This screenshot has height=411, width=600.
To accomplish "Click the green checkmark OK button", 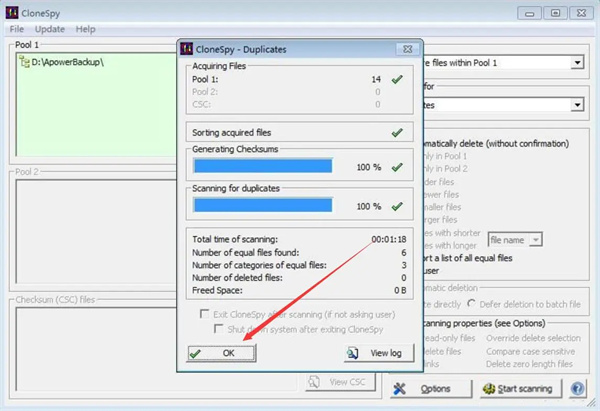I will [221, 353].
